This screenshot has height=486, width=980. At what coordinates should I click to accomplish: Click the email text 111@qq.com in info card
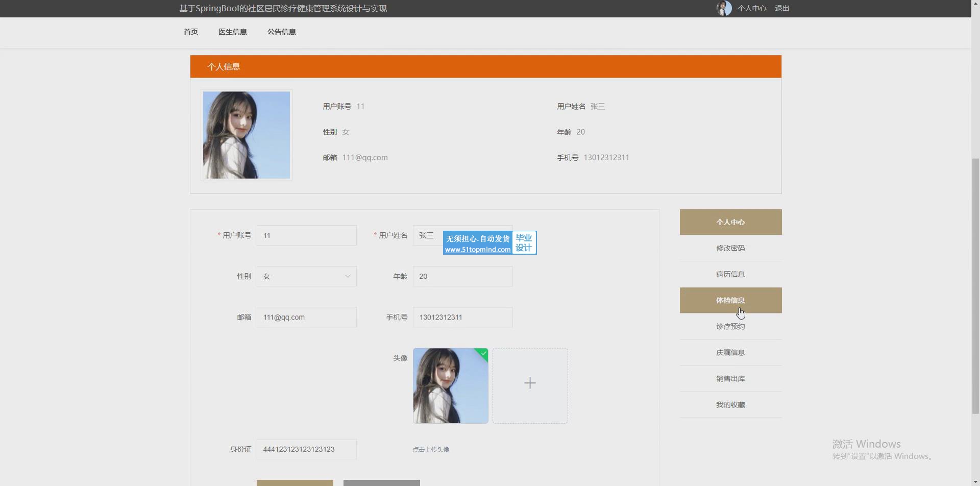tap(365, 158)
